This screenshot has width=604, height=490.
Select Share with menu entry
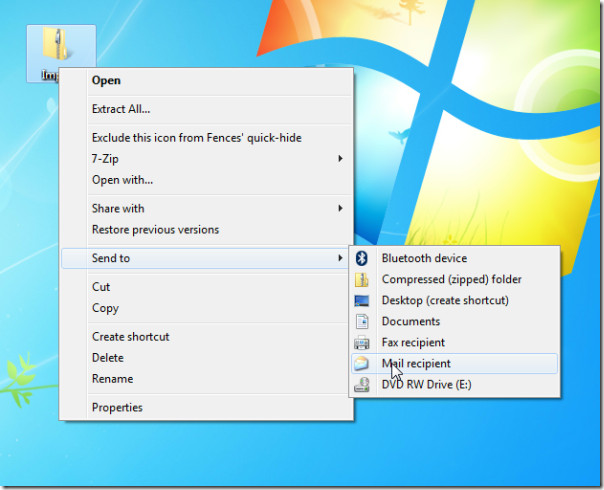[x=206, y=208]
